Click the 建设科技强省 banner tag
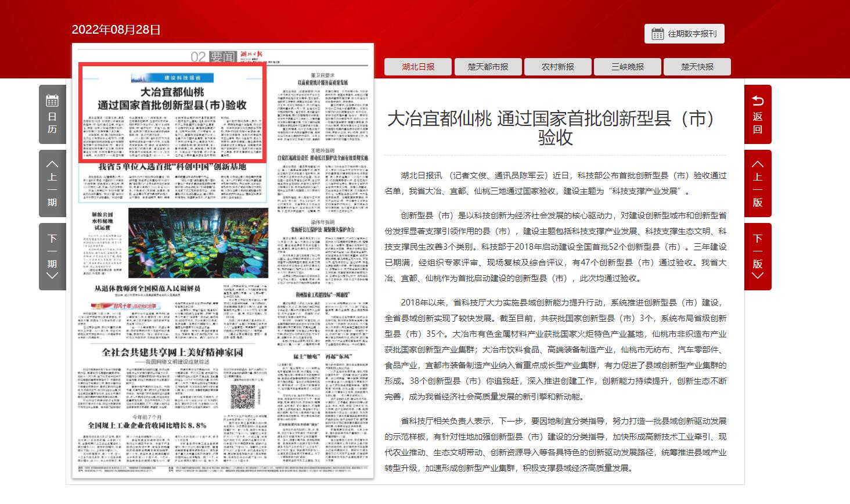 [x=172, y=77]
